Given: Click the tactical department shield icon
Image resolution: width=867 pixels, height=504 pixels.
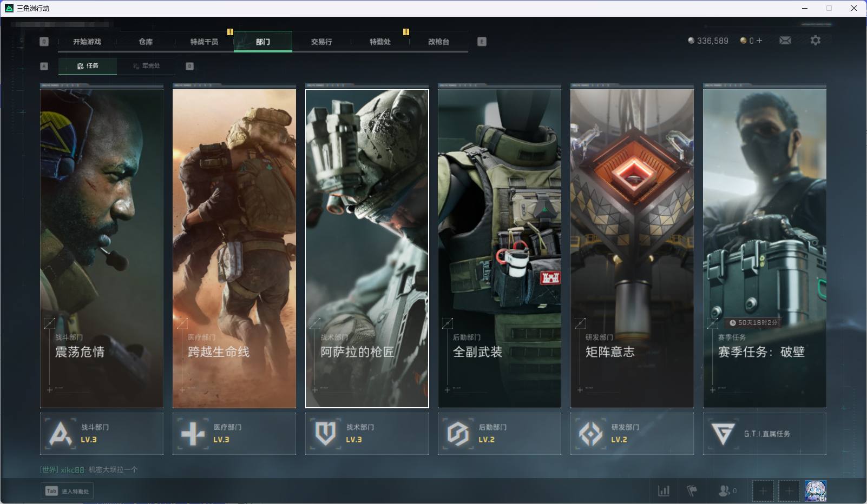Looking at the screenshot, I should (325, 434).
